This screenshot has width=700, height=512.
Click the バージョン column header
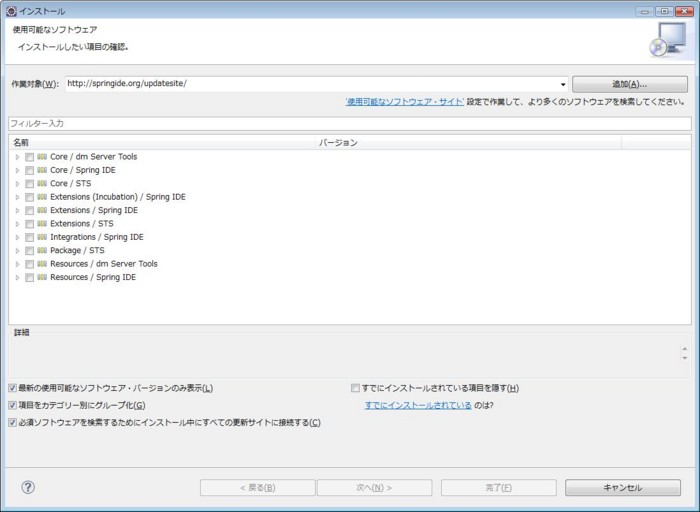[468, 143]
